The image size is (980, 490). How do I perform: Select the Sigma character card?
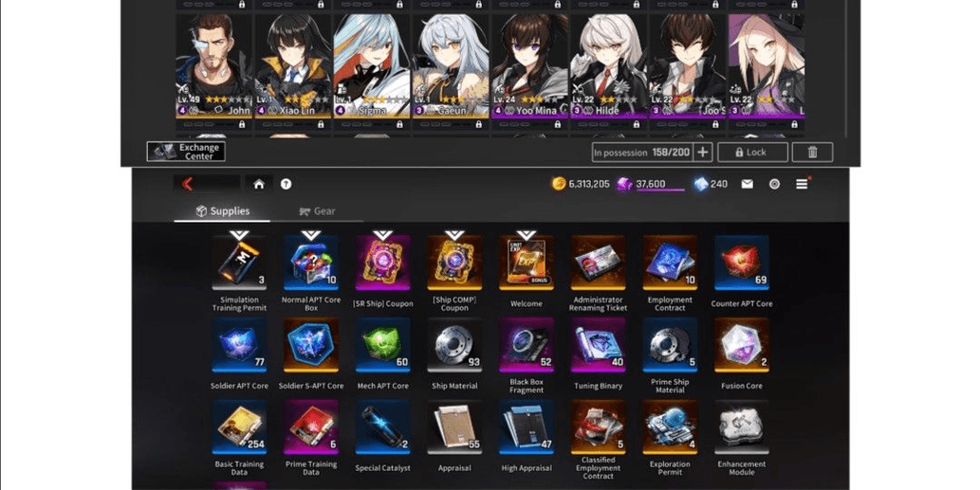[x=371, y=65]
